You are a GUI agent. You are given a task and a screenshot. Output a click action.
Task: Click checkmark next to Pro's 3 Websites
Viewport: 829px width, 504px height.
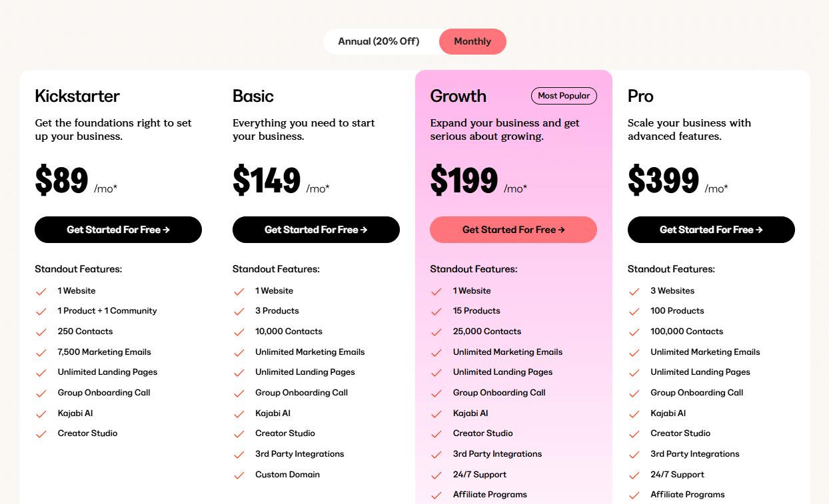click(634, 291)
